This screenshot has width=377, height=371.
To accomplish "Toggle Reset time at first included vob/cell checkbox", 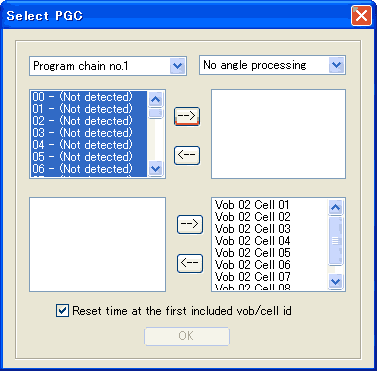I will point(62,311).
